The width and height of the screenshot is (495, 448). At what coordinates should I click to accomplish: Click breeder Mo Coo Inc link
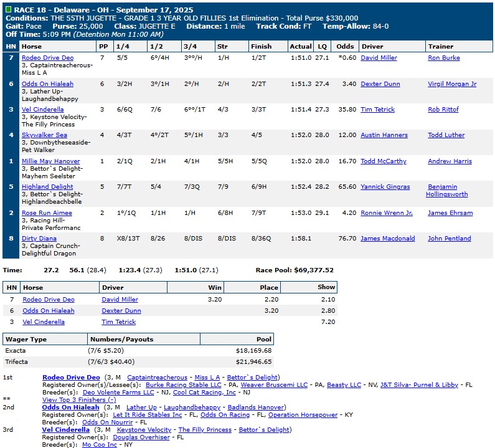pos(100,445)
